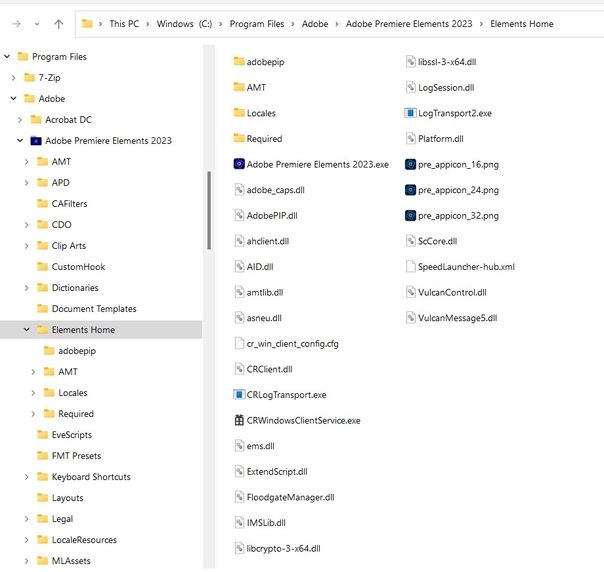Click the libssl-3-x64.dll file icon
Image resolution: width=604 pixels, height=572 pixels.
pyautogui.click(x=411, y=62)
